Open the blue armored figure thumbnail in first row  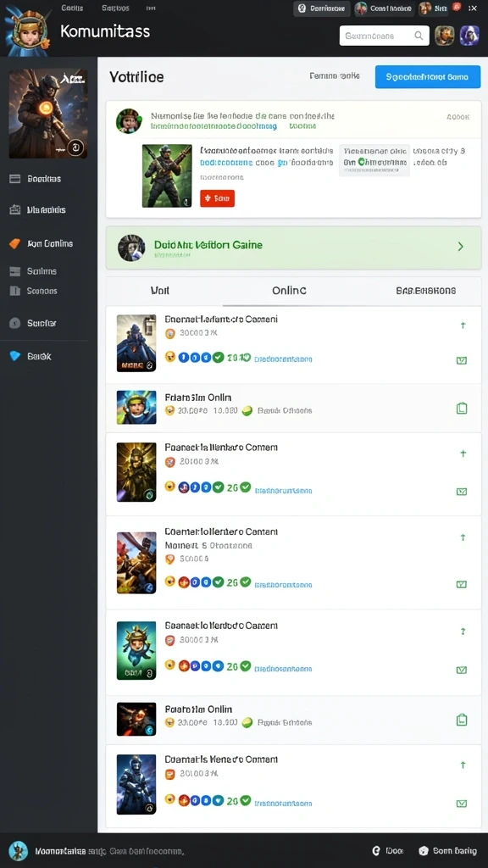click(x=136, y=343)
